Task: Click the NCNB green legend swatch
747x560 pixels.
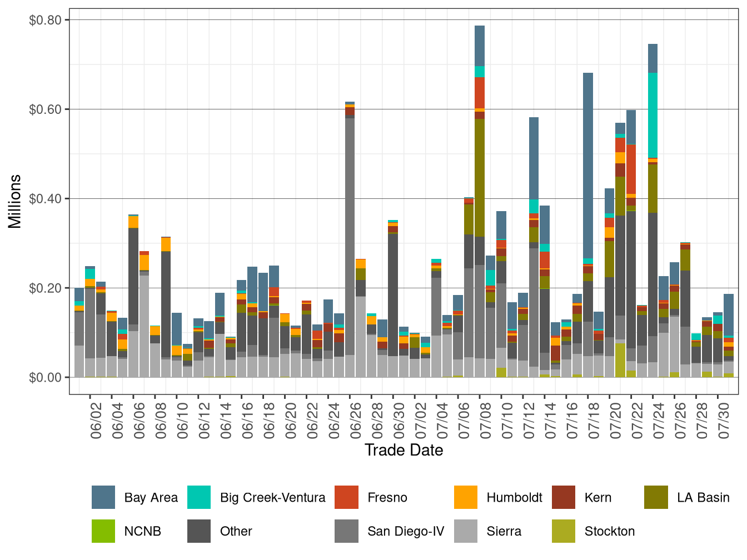Action: click(x=103, y=531)
